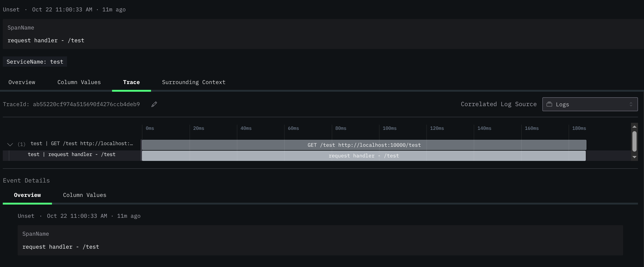Open the top Column Values tab
Viewport: 644px width, 267px height.
coord(79,82)
